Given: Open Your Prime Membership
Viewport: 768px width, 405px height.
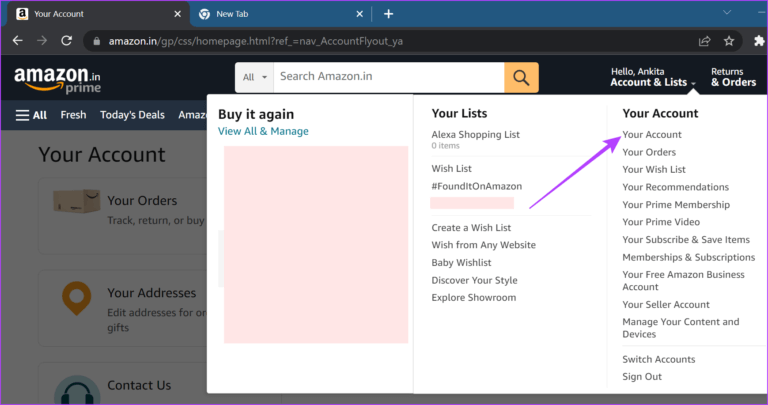Looking at the screenshot, I should (x=676, y=205).
